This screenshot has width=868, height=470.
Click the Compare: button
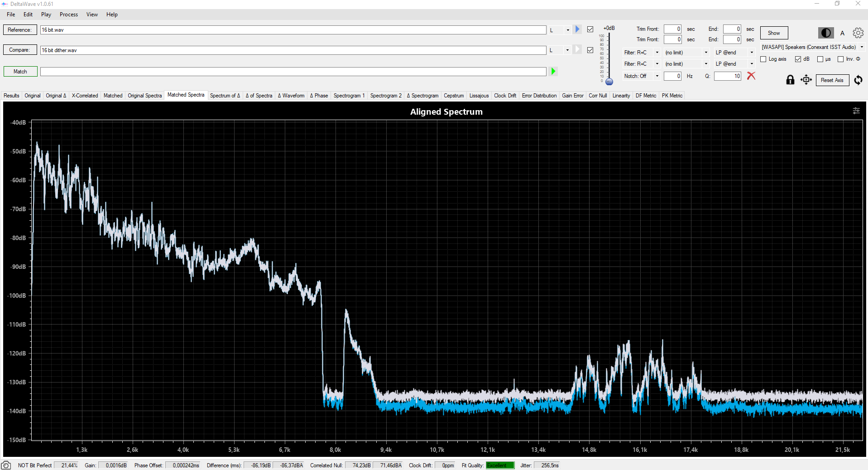pos(19,50)
